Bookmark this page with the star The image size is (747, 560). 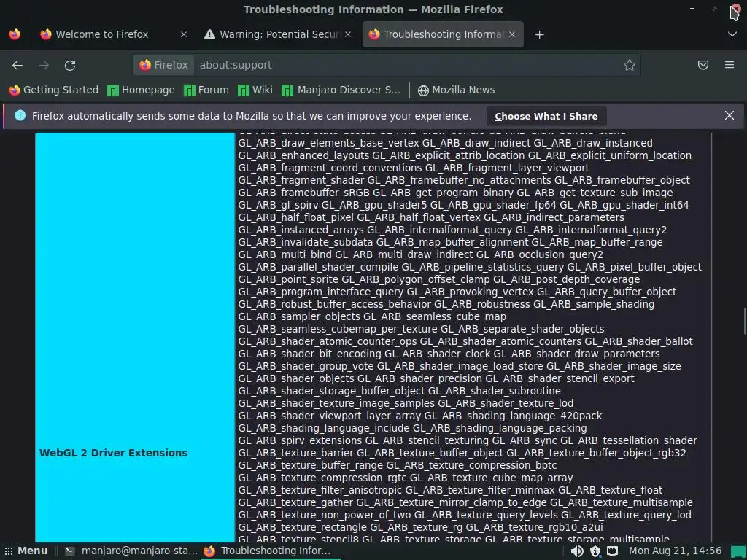[x=630, y=65]
